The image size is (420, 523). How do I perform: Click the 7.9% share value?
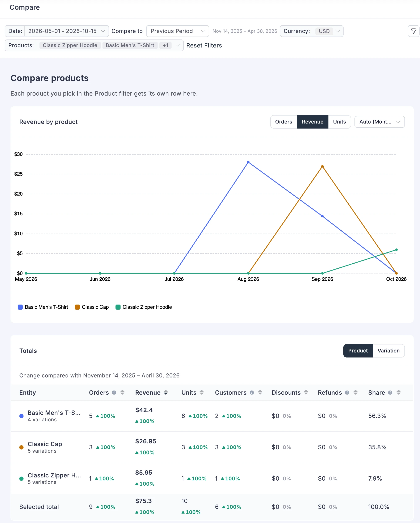tap(375, 478)
